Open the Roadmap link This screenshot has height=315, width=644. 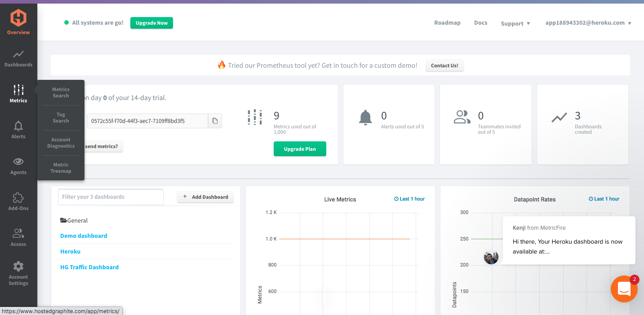(x=447, y=23)
